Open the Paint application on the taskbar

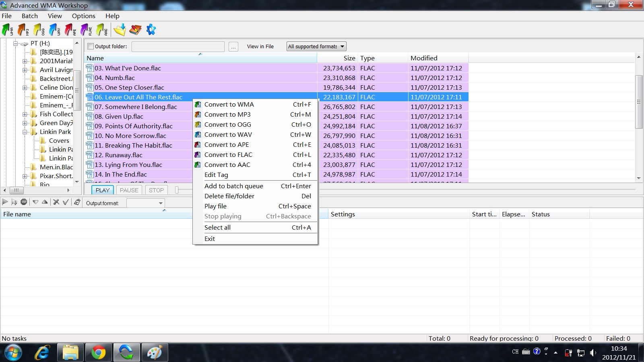coord(155,353)
